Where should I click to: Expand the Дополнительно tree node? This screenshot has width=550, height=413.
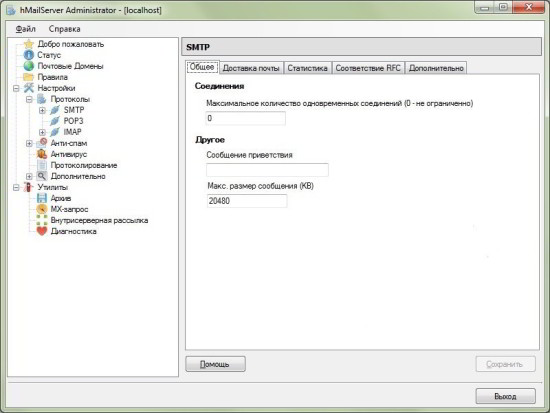pos(29,176)
